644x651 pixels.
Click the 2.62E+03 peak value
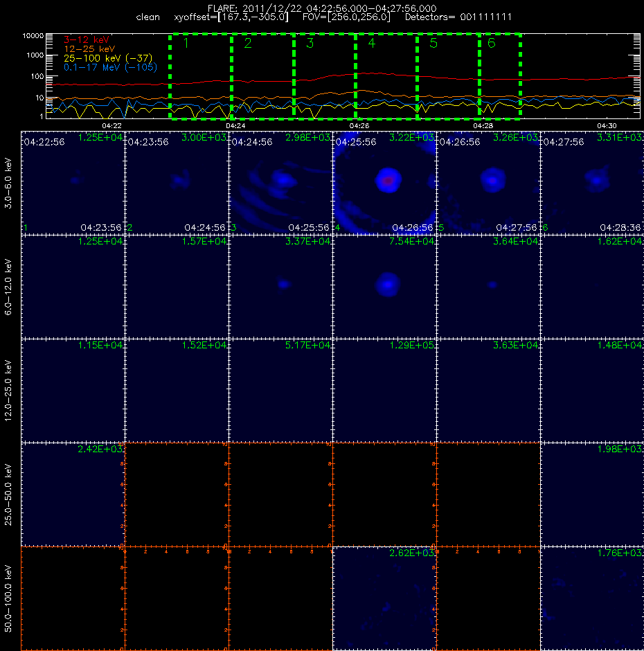point(411,553)
